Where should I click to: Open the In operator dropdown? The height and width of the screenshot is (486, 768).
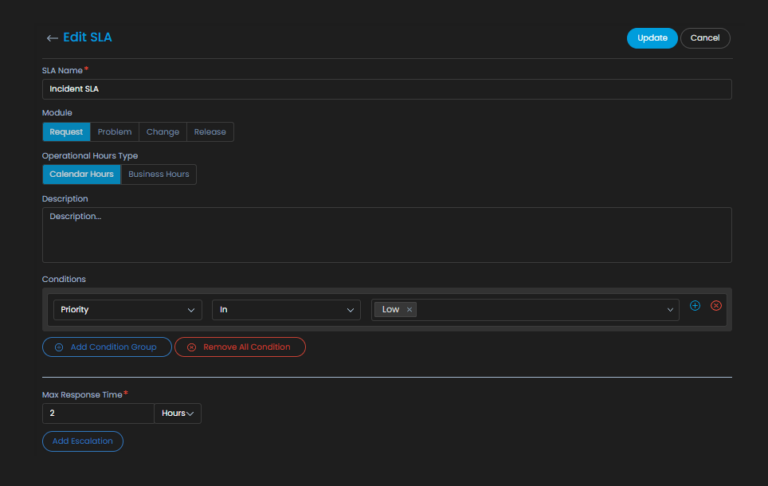(x=286, y=310)
